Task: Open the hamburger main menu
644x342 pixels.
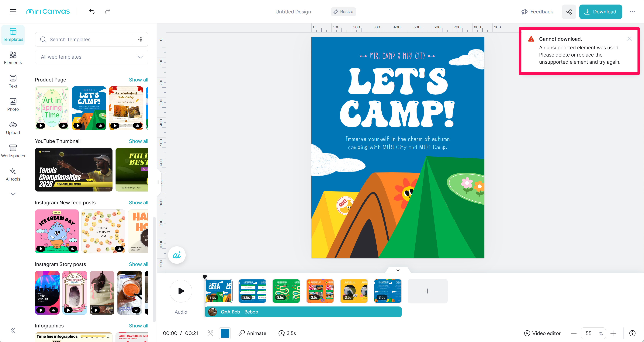Action: (13, 12)
